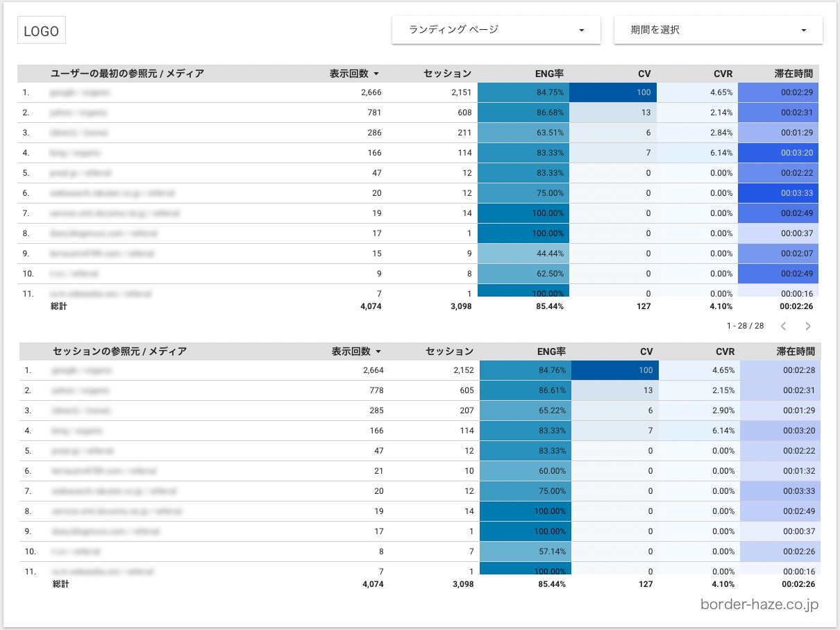Go to the previous page of rows

783,326
